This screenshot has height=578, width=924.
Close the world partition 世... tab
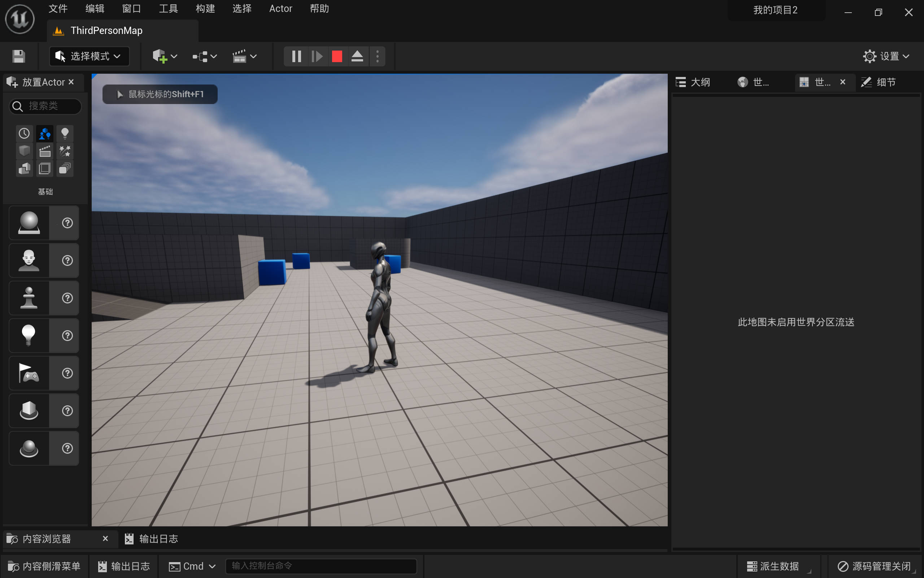pos(843,82)
